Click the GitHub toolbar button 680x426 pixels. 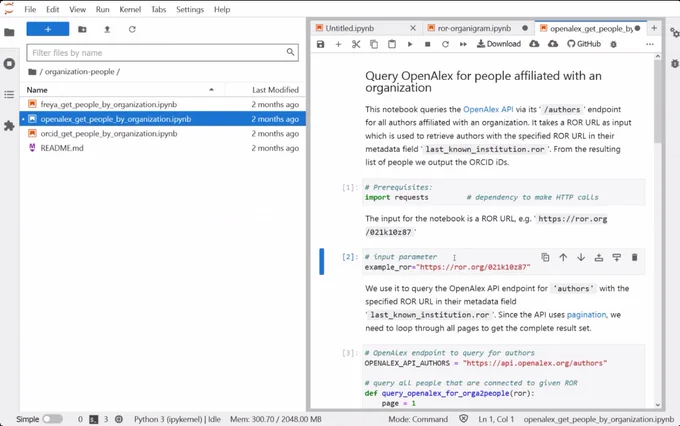[584, 44]
